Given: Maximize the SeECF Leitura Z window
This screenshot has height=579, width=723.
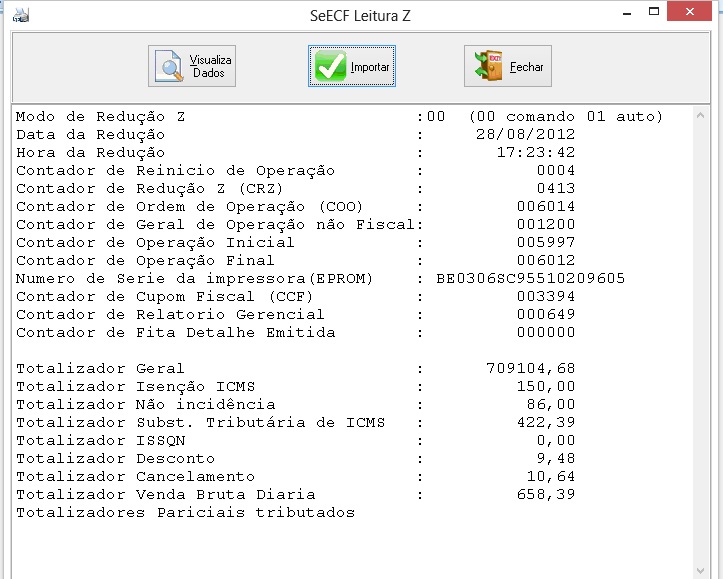Looking at the screenshot, I should [657, 13].
